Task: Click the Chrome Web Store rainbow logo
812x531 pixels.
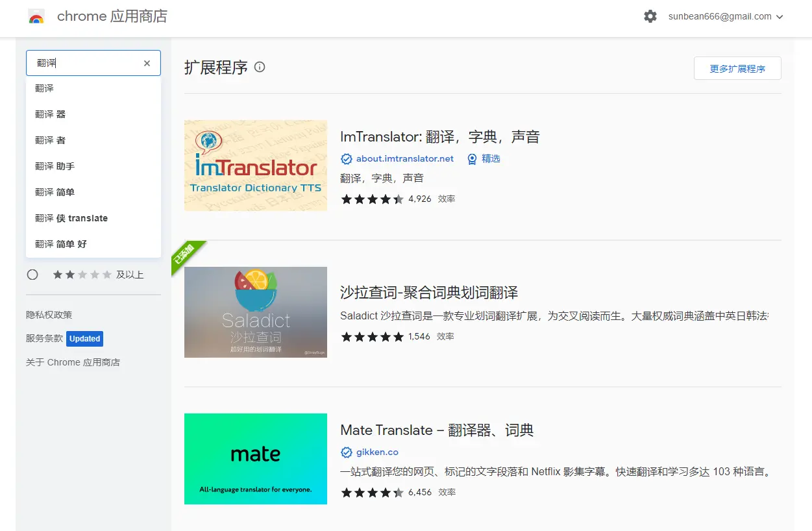Action: click(x=36, y=17)
